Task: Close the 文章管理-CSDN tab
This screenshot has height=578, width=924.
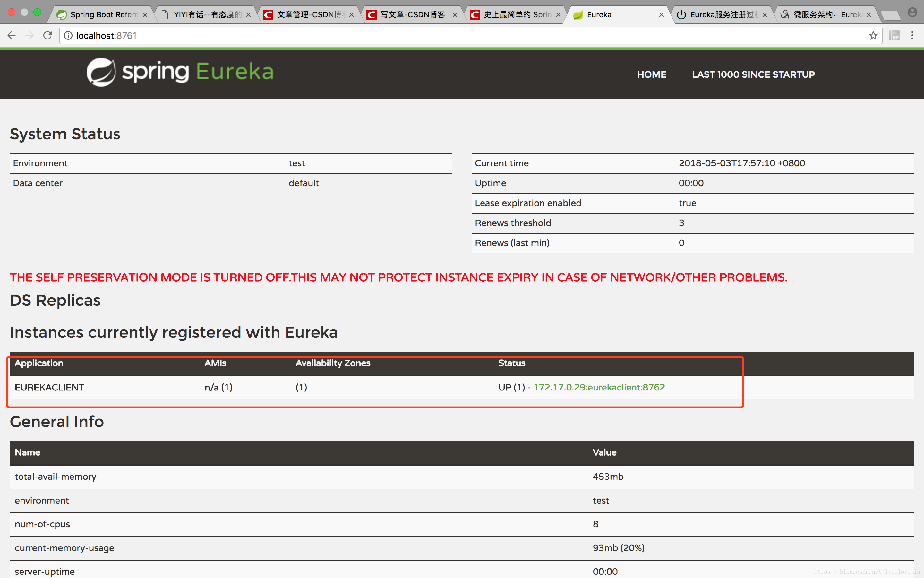Action: point(352,15)
